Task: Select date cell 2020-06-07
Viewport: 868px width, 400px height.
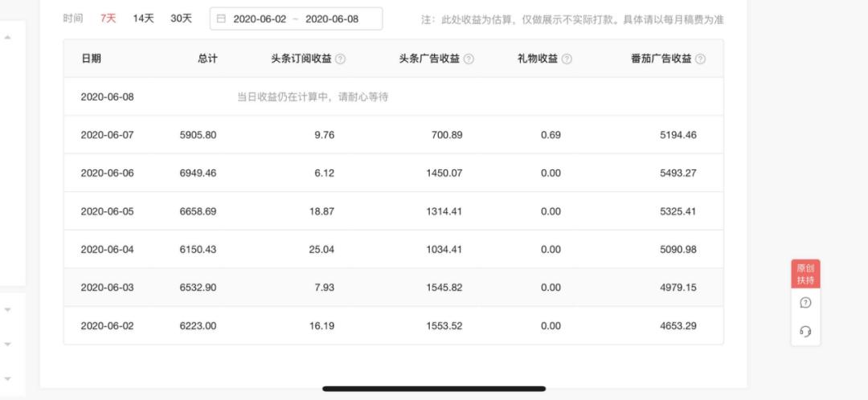Action: click(x=108, y=135)
